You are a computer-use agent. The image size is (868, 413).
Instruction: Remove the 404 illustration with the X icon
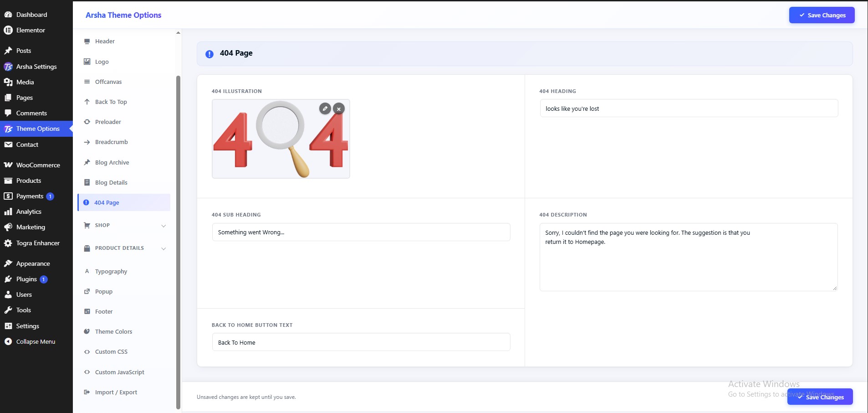pyautogui.click(x=339, y=109)
